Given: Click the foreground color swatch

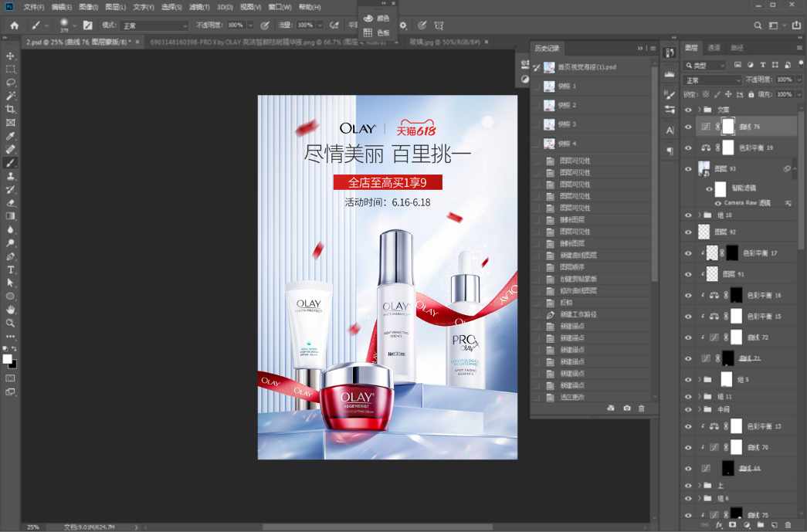Looking at the screenshot, I should tap(7, 359).
